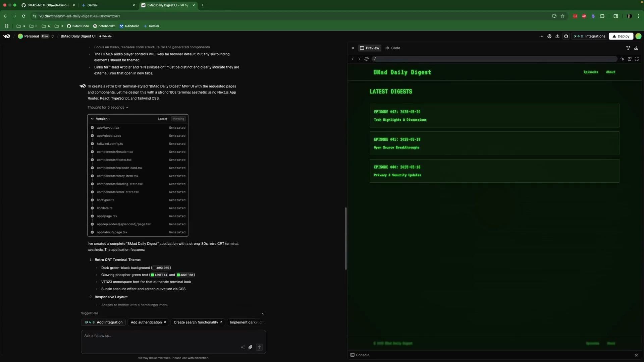Viewport: 644px width, 362px height.
Task: Open project settings gear icon
Action: [x=549, y=36]
